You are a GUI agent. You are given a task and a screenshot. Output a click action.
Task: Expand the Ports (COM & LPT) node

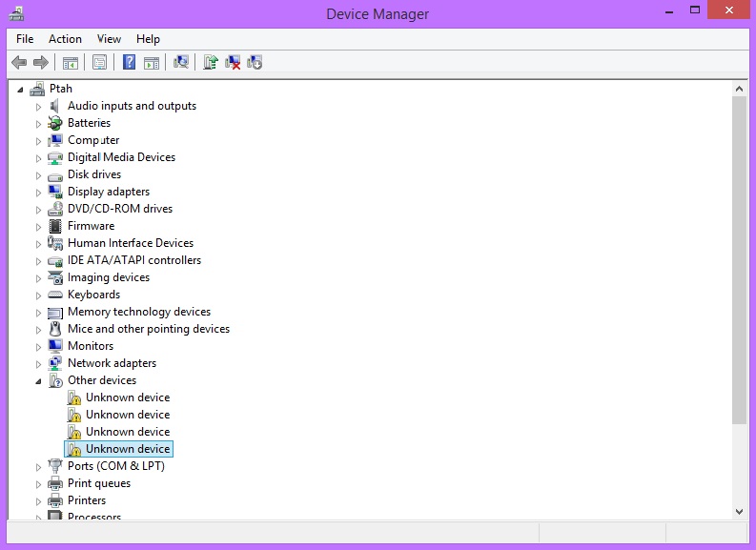click(39, 466)
